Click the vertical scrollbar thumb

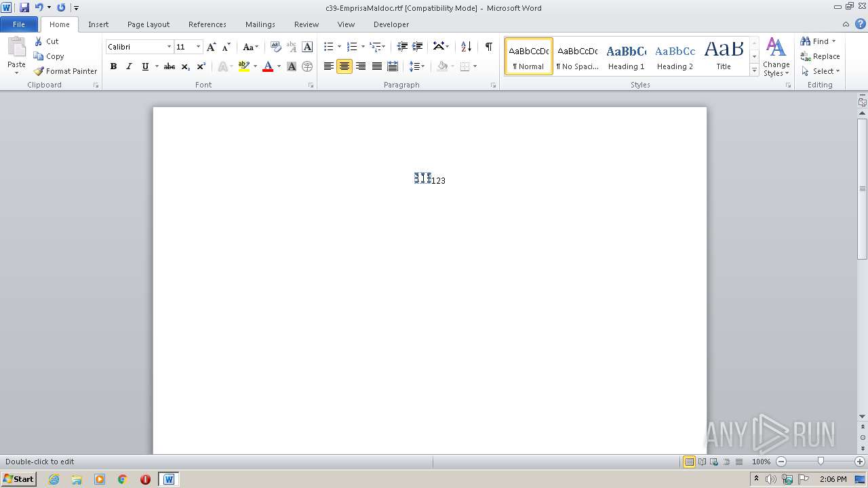(863, 188)
